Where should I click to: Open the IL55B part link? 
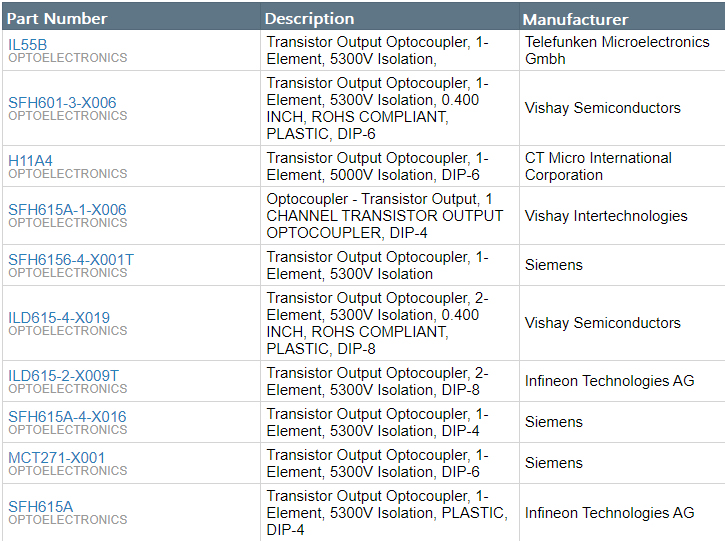pos(28,44)
